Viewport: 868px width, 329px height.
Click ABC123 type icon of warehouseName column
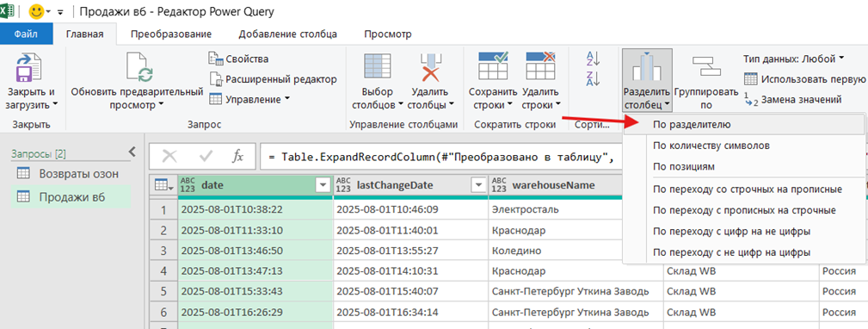click(x=499, y=185)
